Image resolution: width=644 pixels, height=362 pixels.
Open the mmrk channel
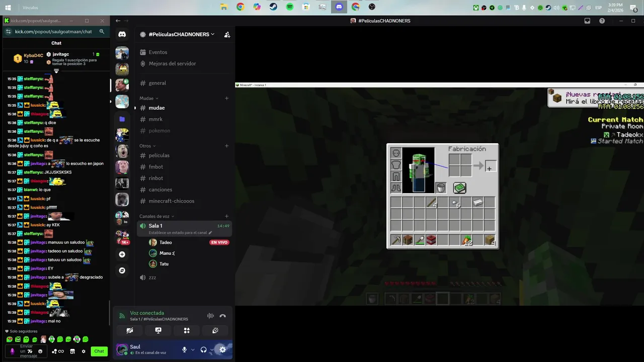184,119
